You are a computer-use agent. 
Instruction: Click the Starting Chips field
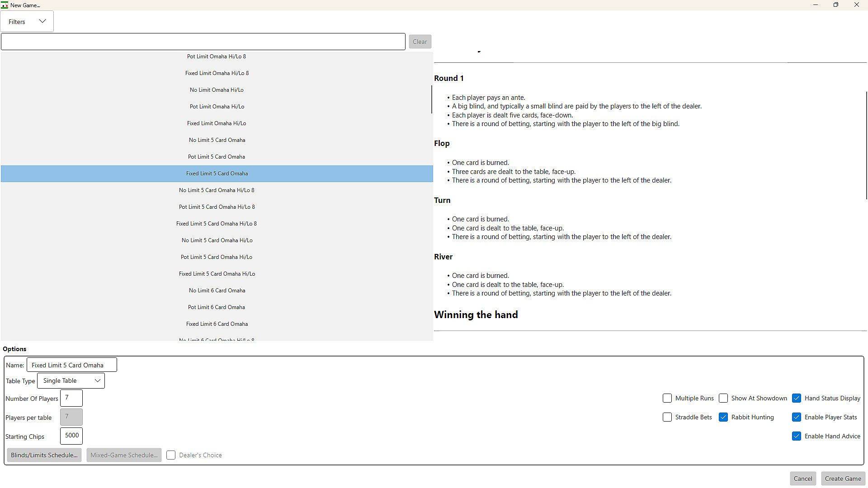(x=71, y=436)
